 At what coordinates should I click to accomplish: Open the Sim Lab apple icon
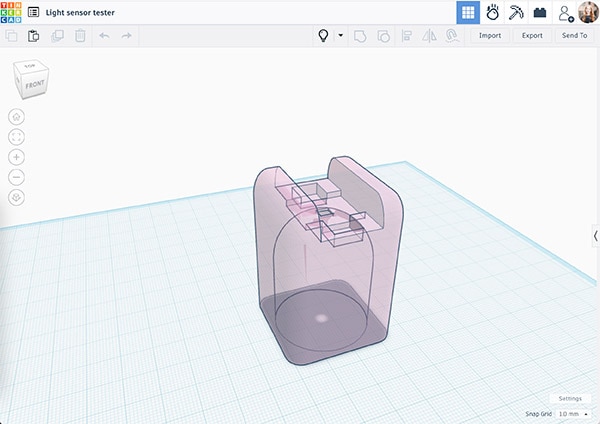click(492, 13)
